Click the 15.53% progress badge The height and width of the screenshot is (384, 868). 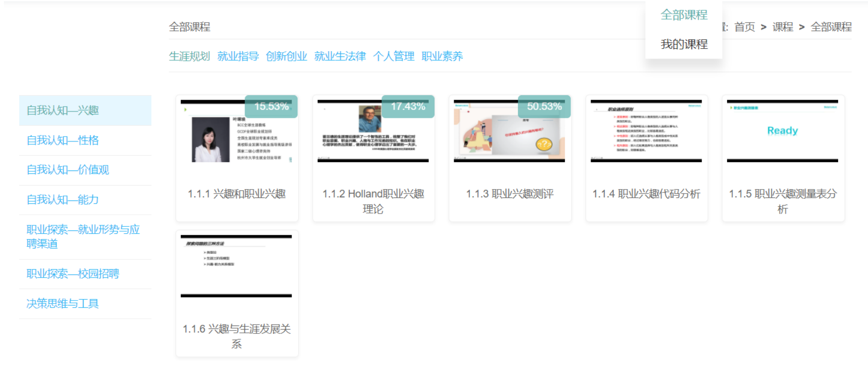pyautogui.click(x=271, y=107)
